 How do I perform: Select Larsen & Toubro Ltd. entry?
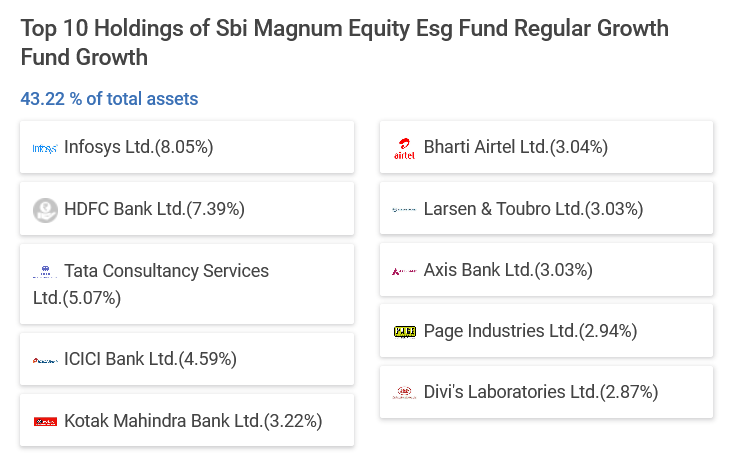pyautogui.click(x=533, y=209)
